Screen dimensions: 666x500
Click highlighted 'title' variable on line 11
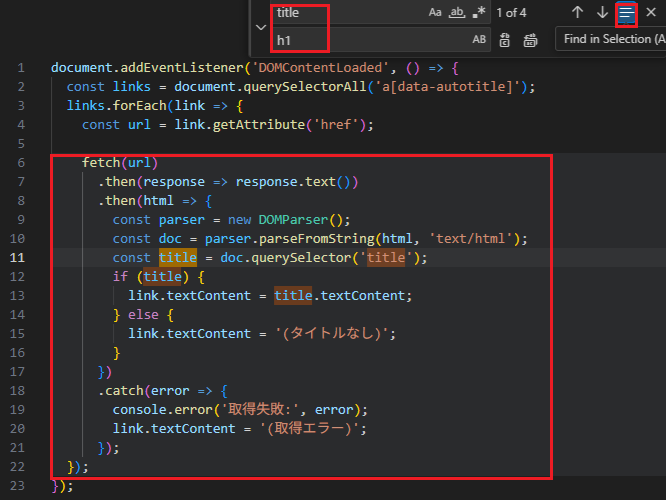[x=178, y=257]
